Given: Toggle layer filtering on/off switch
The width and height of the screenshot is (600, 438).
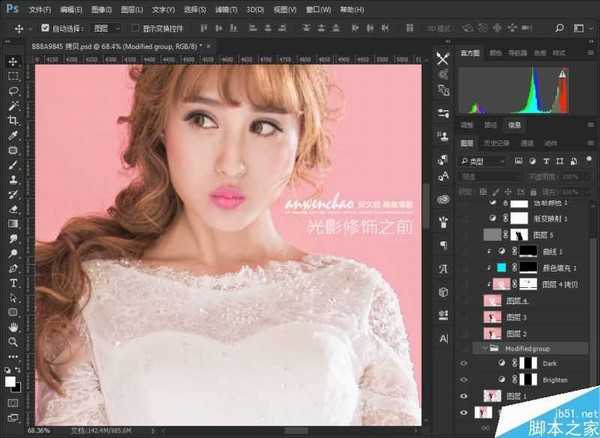Looking at the screenshot, I should pyautogui.click(x=589, y=160).
